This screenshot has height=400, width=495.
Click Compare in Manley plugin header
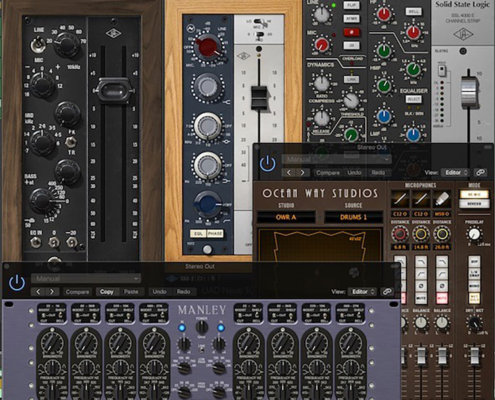77,292
